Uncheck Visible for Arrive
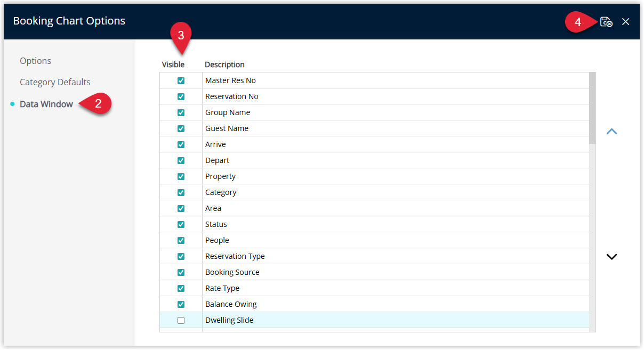 [x=181, y=144]
